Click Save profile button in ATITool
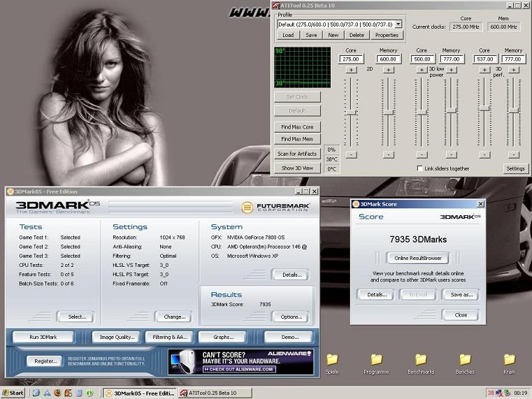Screen dimensions: 532x399 point(311,35)
